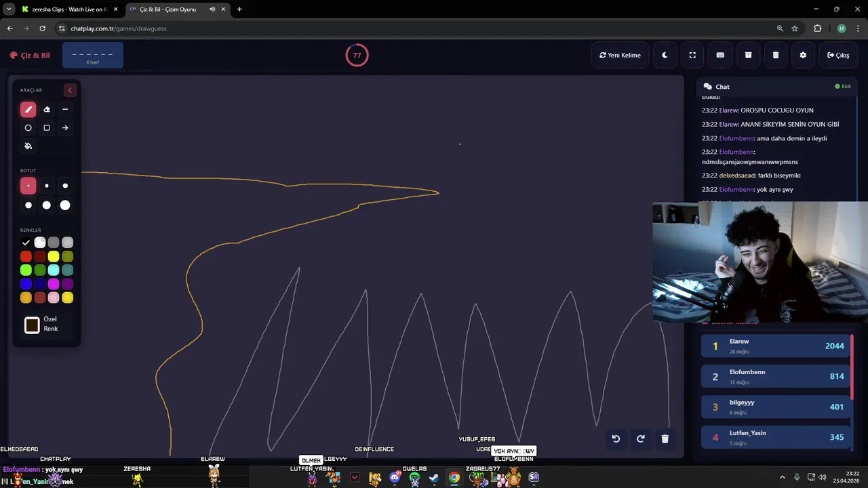This screenshot has width=868, height=488.
Task: Choose the first brush size in bottom row
Action: pyautogui.click(x=28, y=205)
